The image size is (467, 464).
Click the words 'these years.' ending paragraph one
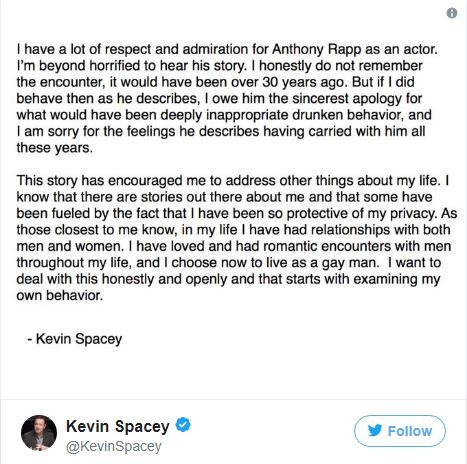point(55,148)
